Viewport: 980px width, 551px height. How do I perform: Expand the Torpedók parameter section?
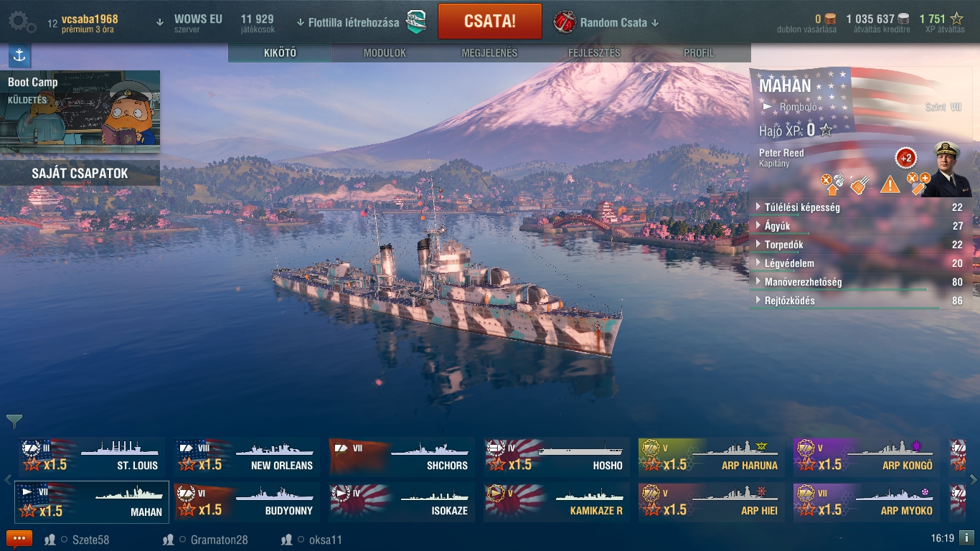click(861, 245)
